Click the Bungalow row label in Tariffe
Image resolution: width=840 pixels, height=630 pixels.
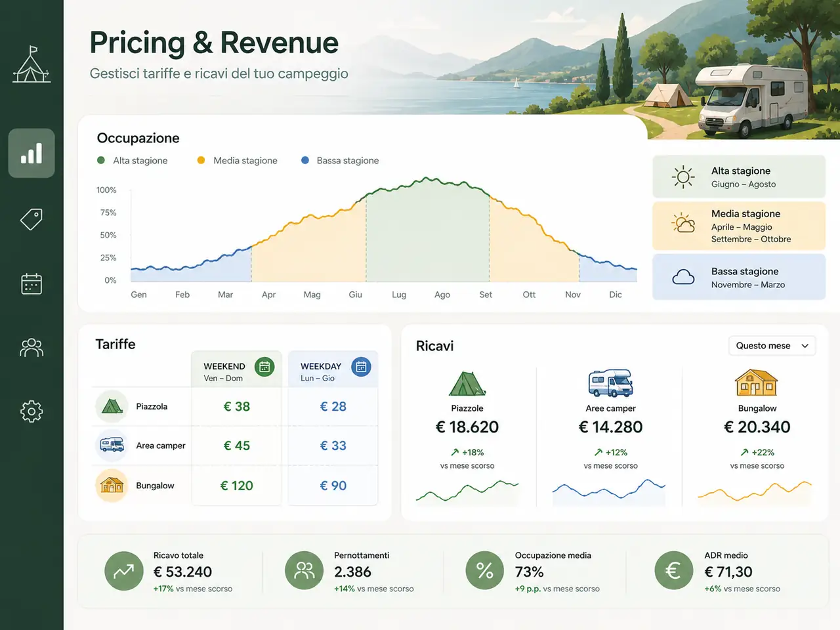[x=155, y=486]
